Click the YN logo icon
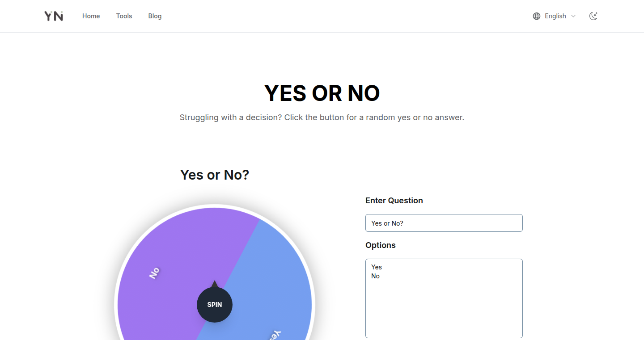This screenshot has width=644, height=340. pos(54,16)
